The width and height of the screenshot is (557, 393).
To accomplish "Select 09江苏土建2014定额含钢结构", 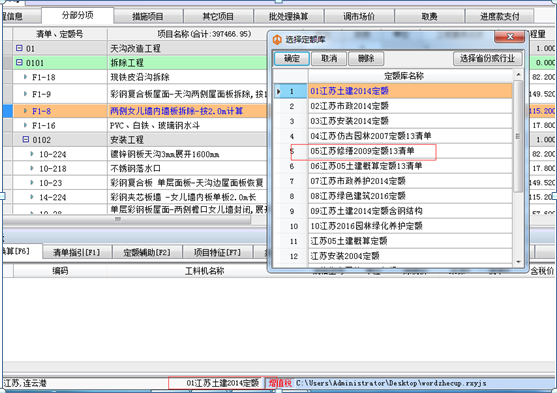I will (x=410, y=211).
